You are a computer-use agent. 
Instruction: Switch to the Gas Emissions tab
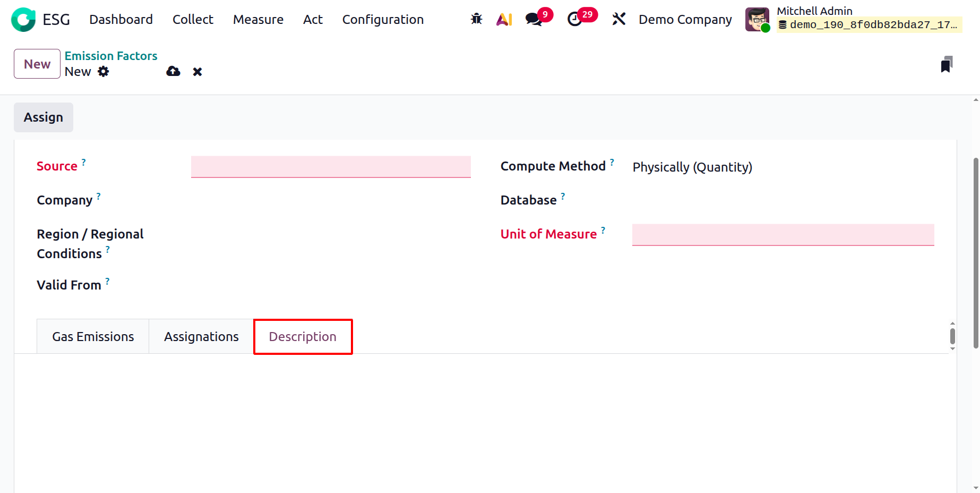[x=93, y=337]
